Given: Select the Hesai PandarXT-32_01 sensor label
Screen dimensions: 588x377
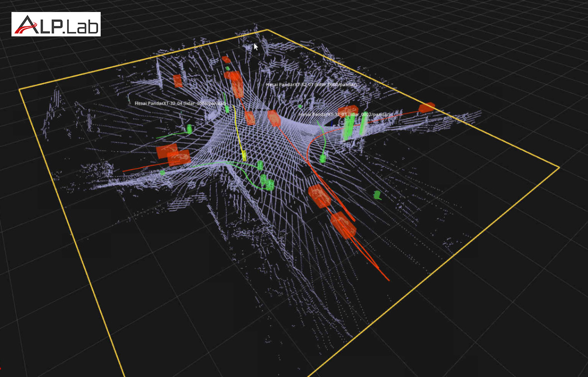Looking at the screenshot, I should pyautogui.click(x=311, y=85).
